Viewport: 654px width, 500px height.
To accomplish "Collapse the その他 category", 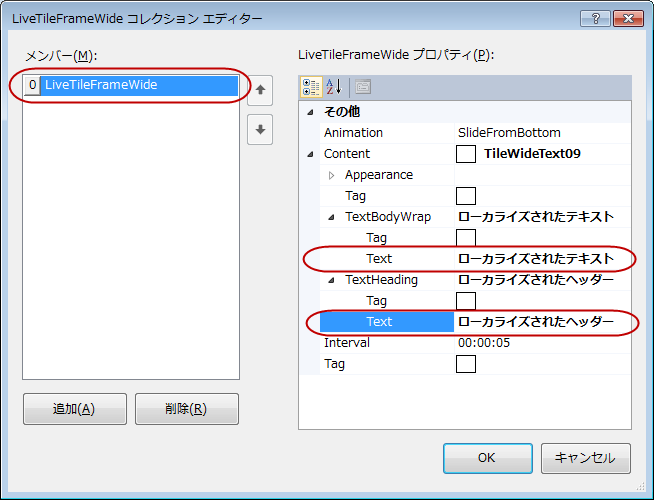I will (310, 112).
